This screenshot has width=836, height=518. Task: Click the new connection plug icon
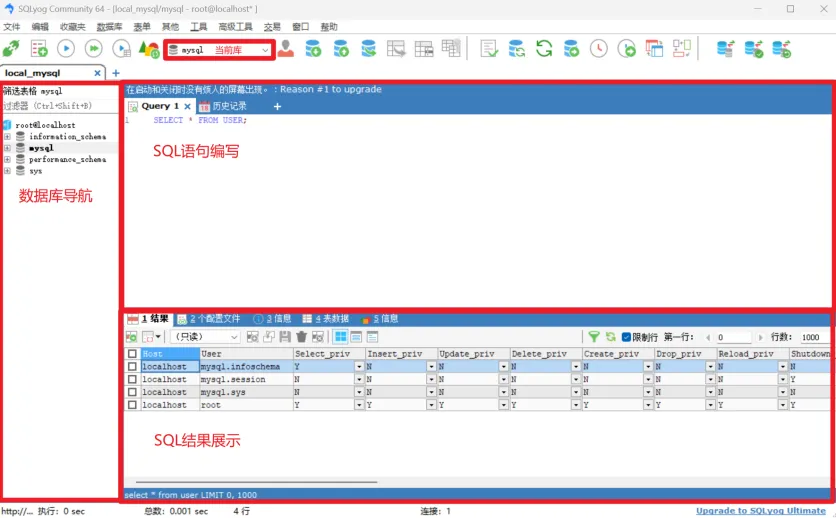(x=11, y=49)
